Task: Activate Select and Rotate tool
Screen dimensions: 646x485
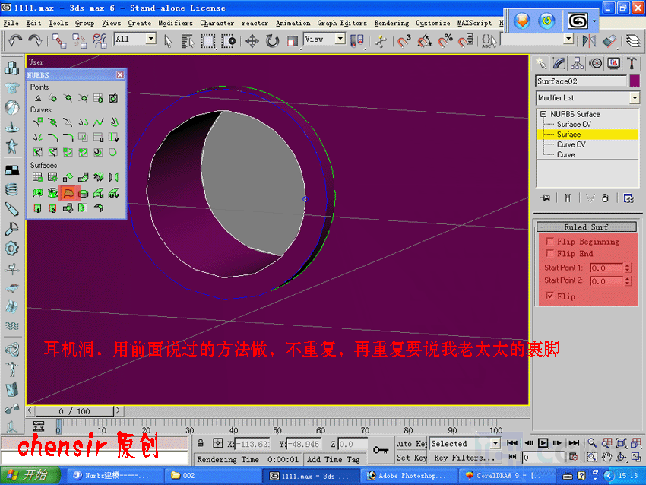Action: (x=272, y=41)
